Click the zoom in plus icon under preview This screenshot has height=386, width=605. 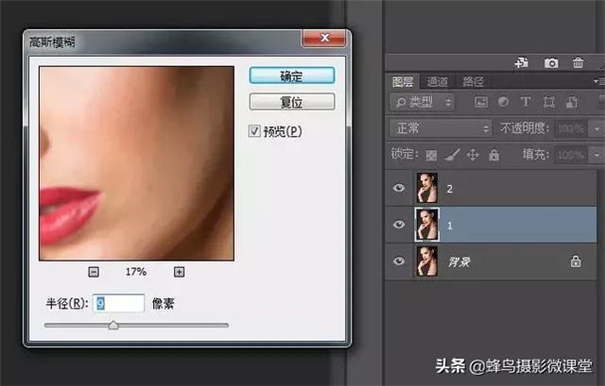[x=179, y=272]
